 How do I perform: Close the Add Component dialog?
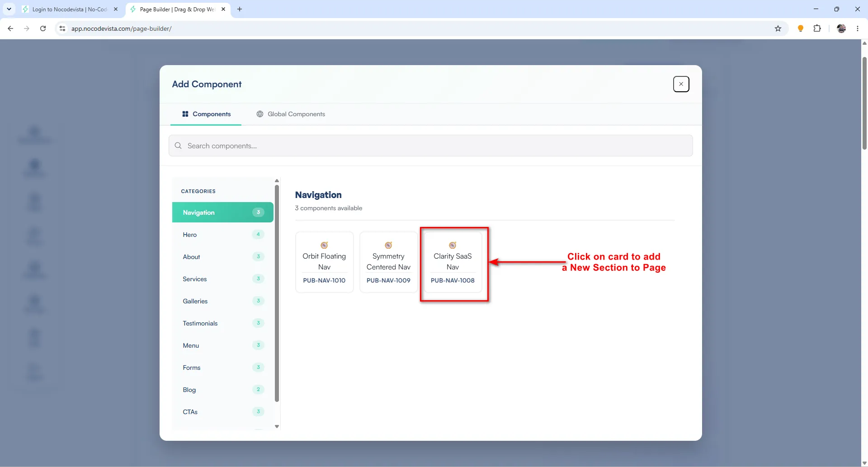pyautogui.click(x=681, y=84)
